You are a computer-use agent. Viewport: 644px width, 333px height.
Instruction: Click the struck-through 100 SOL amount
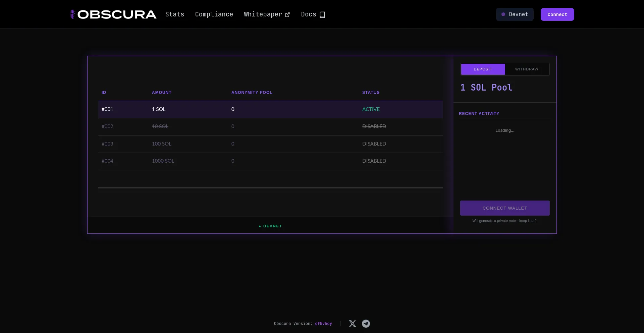[162, 144]
